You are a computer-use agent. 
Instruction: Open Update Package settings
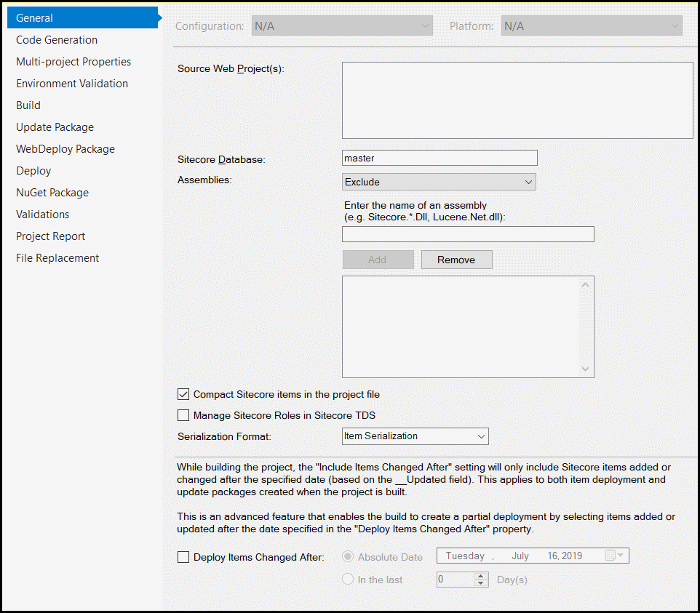point(55,127)
